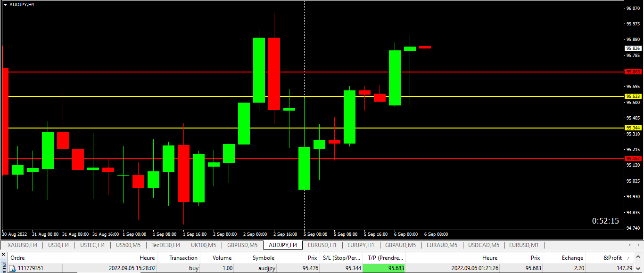Screen dimensions: 644x273
Task: Open the AUDJPY,H4 chart title dropdown arrow
Action: [5, 4]
